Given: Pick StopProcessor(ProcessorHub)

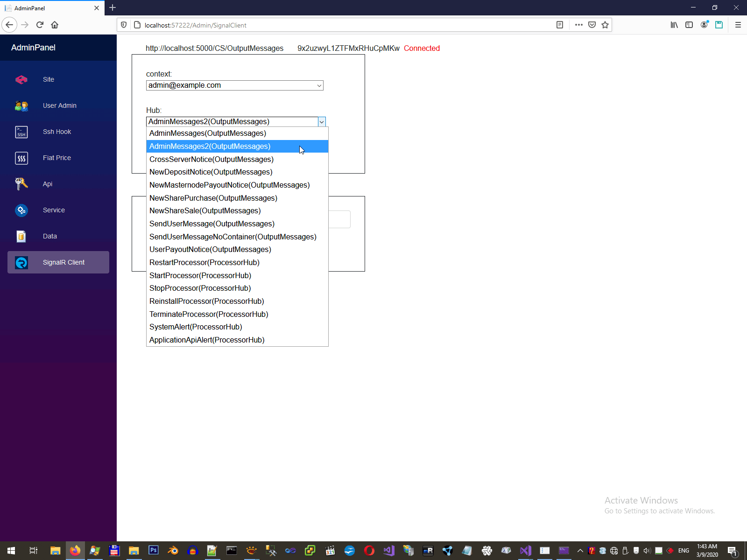Looking at the screenshot, I should coord(237,288).
